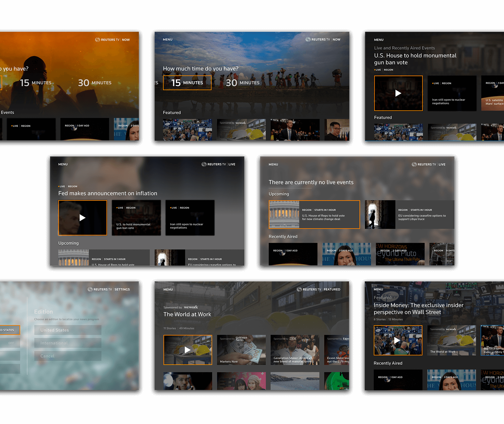504x424 pixels.
Task: Choose 15 MINUTES on orange NOW screen
Action: coord(36,83)
